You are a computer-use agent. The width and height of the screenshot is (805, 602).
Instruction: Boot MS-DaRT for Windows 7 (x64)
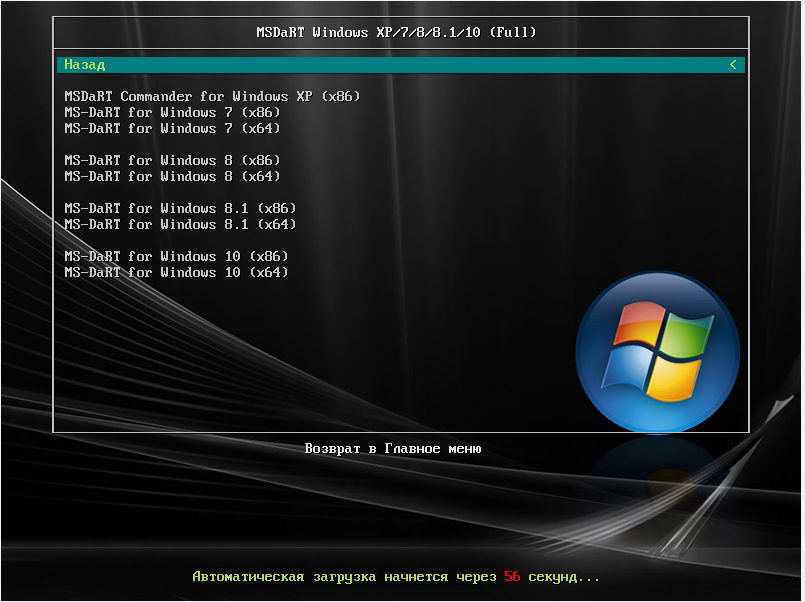tap(172, 129)
